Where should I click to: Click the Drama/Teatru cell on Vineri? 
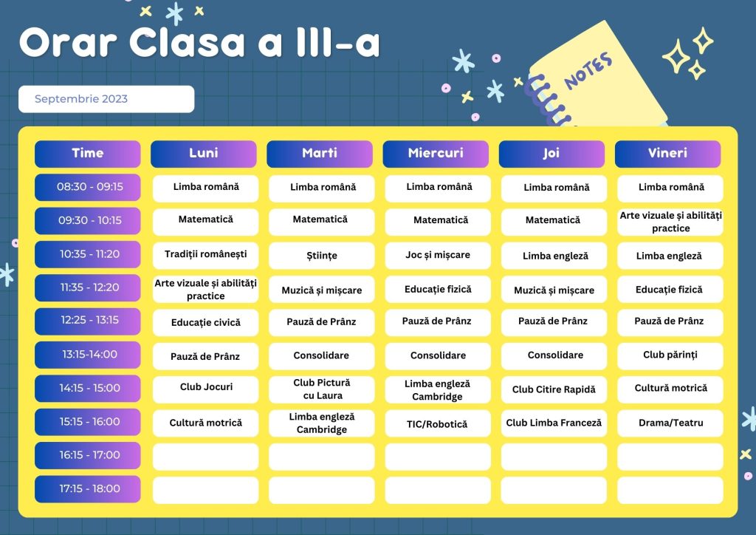tap(670, 423)
